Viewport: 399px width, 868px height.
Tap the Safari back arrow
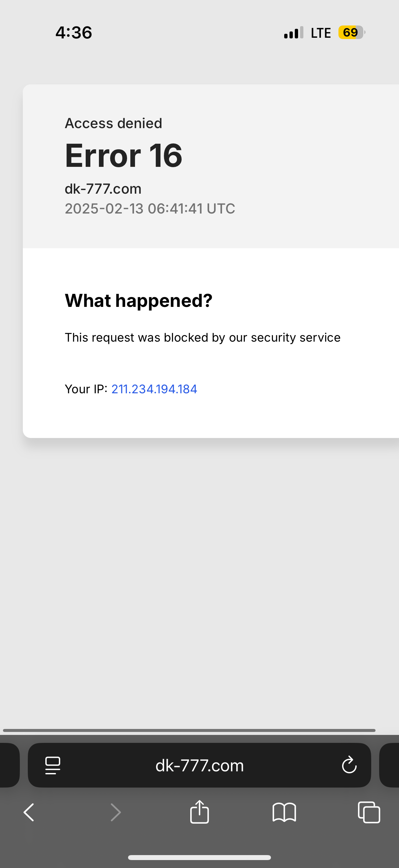tap(29, 812)
